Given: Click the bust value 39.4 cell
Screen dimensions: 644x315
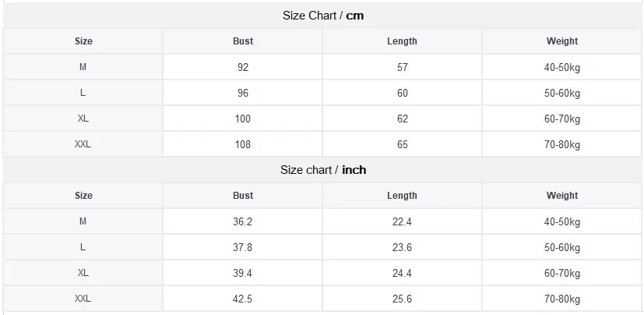Looking at the screenshot, I should click(x=243, y=274).
